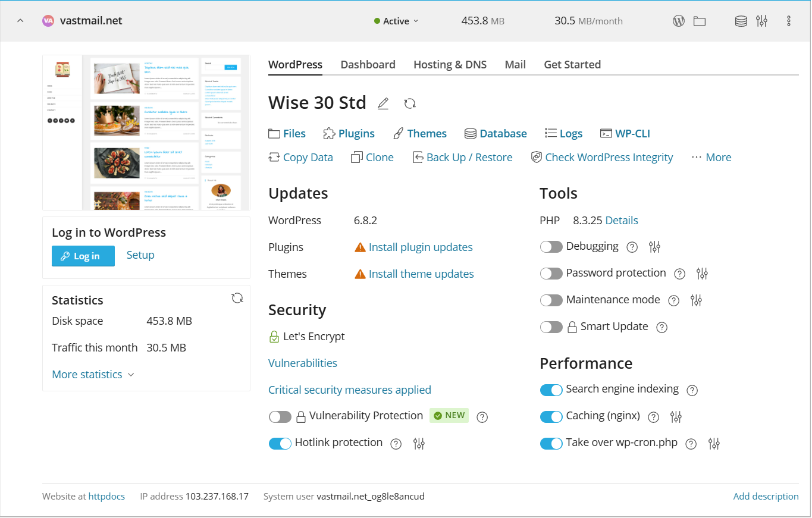Image resolution: width=812 pixels, height=518 pixels.
Task: Enable the Debugging toggle
Action: point(551,247)
